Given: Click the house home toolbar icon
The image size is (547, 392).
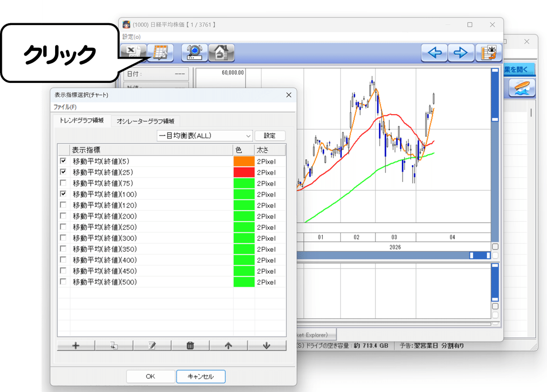Looking at the screenshot, I should [222, 53].
